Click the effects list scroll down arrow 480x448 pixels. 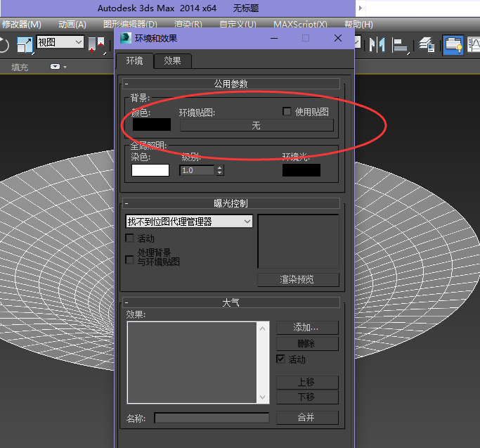(x=263, y=397)
